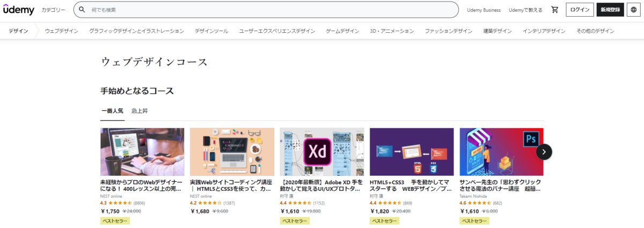Select 建築デザイン subcategory

pos(497,31)
